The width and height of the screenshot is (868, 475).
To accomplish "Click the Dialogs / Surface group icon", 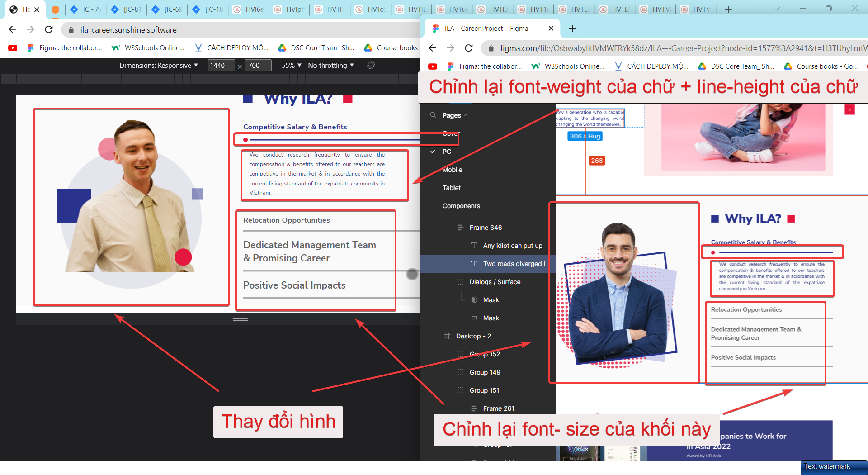I will pyautogui.click(x=461, y=282).
